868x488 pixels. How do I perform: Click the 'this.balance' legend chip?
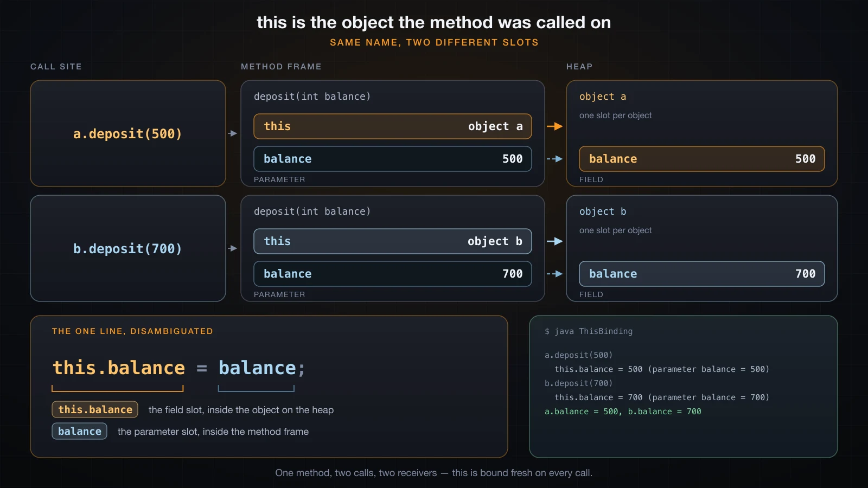[95, 409]
